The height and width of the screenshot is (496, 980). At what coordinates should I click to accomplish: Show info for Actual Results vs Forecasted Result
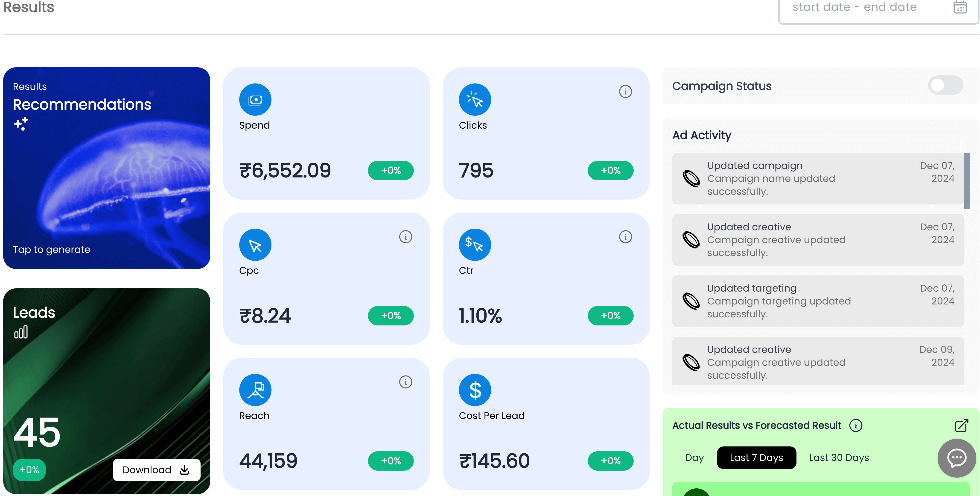(856, 425)
